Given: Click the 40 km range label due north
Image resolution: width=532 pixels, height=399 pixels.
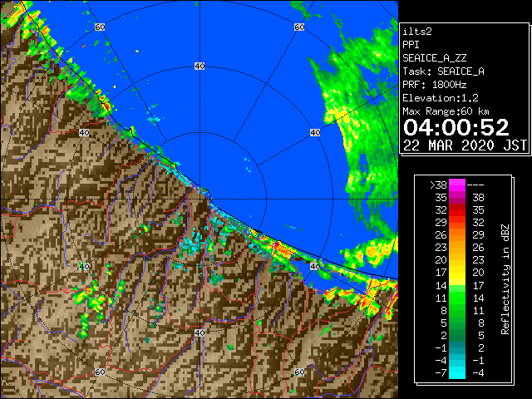Looking at the screenshot, I should [x=199, y=66].
